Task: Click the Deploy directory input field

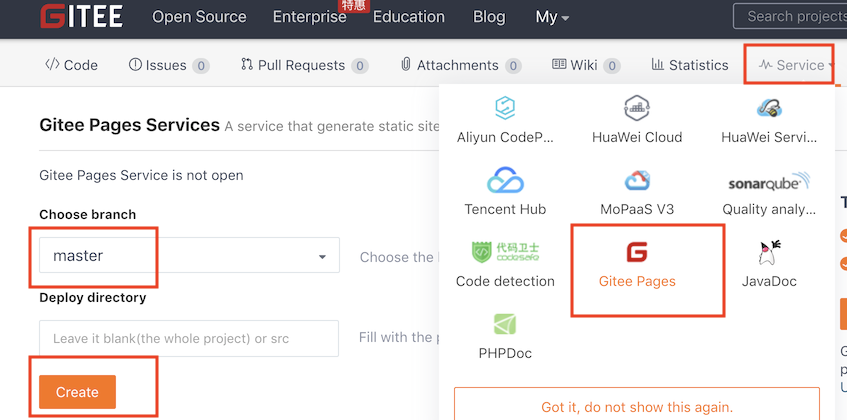Action: tap(189, 338)
